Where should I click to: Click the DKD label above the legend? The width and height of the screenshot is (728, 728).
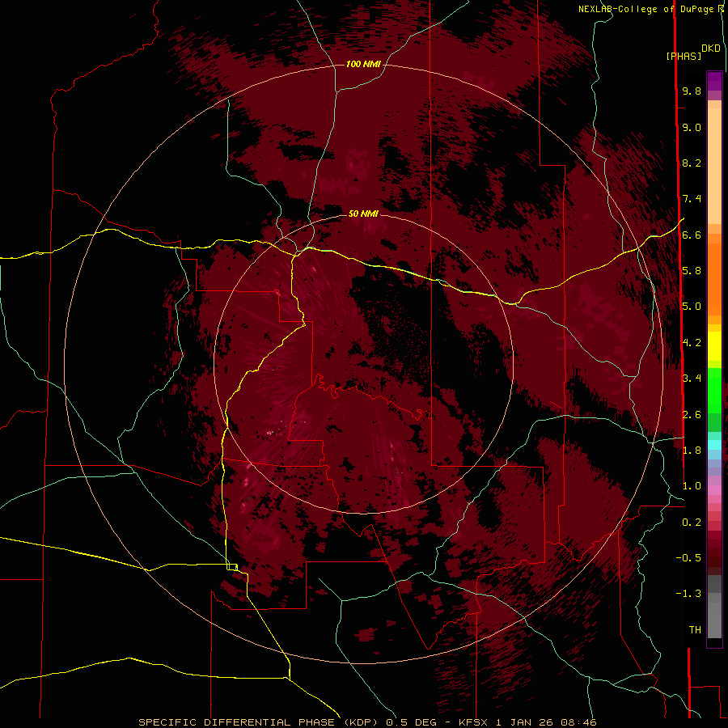click(711, 49)
